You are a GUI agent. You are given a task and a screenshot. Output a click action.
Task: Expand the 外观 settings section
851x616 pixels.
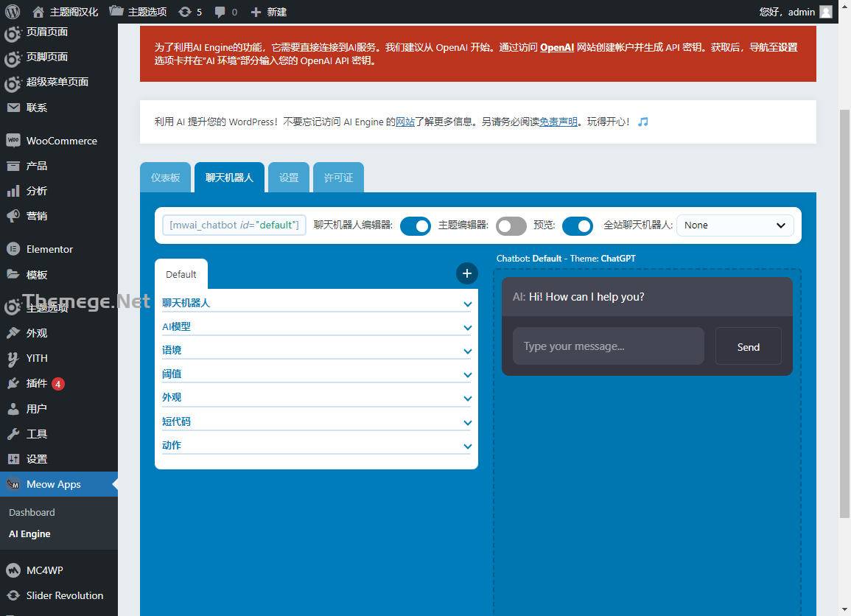pyautogui.click(x=316, y=397)
